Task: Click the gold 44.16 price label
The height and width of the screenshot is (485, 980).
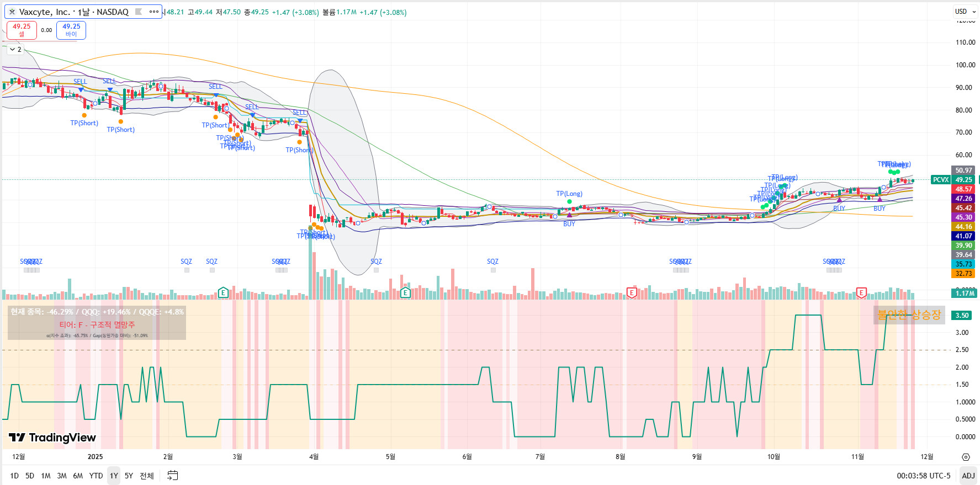Action: pos(963,227)
